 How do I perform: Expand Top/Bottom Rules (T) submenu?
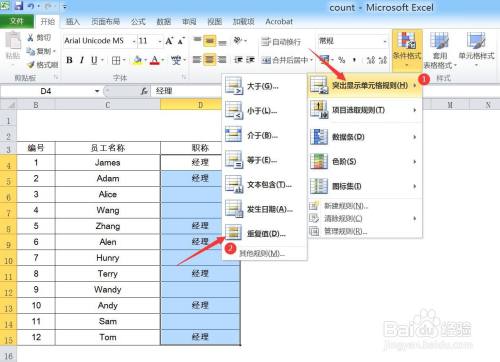click(x=365, y=110)
